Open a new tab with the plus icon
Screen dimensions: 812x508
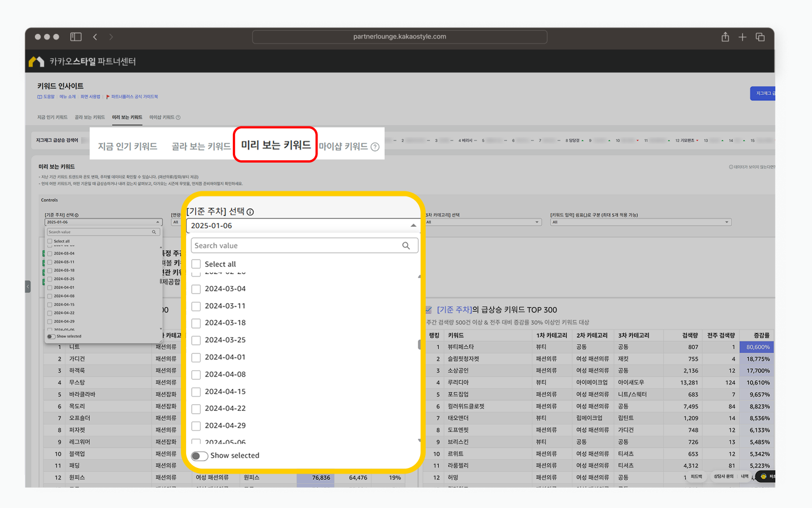pos(743,37)
